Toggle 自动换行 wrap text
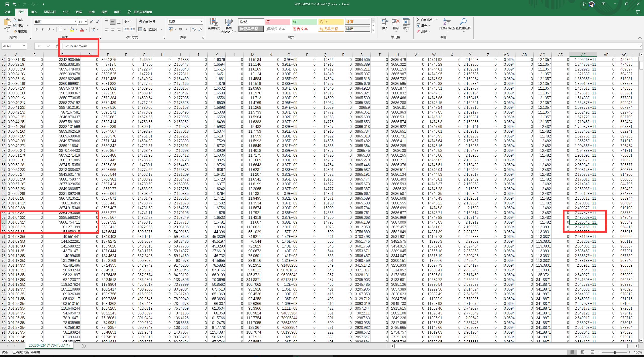 coord(147,22)
